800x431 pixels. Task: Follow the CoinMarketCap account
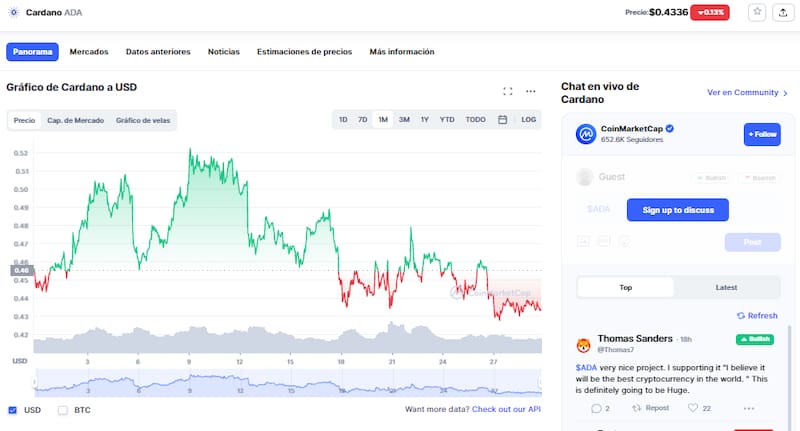(762, 134)
